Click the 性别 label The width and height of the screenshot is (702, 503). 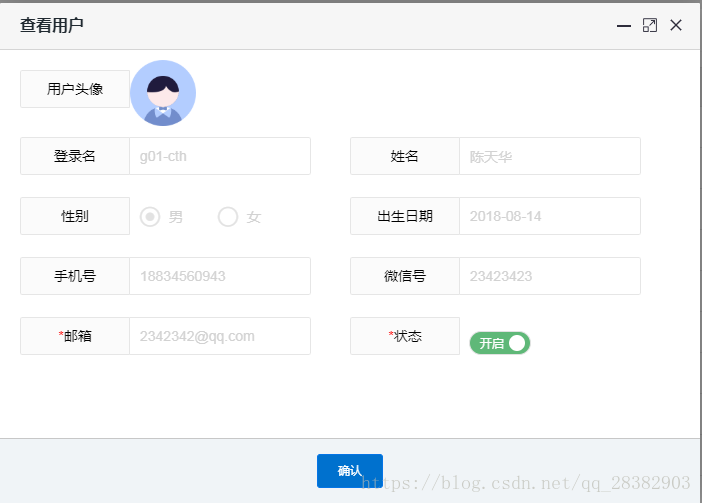tap(75, 216)
